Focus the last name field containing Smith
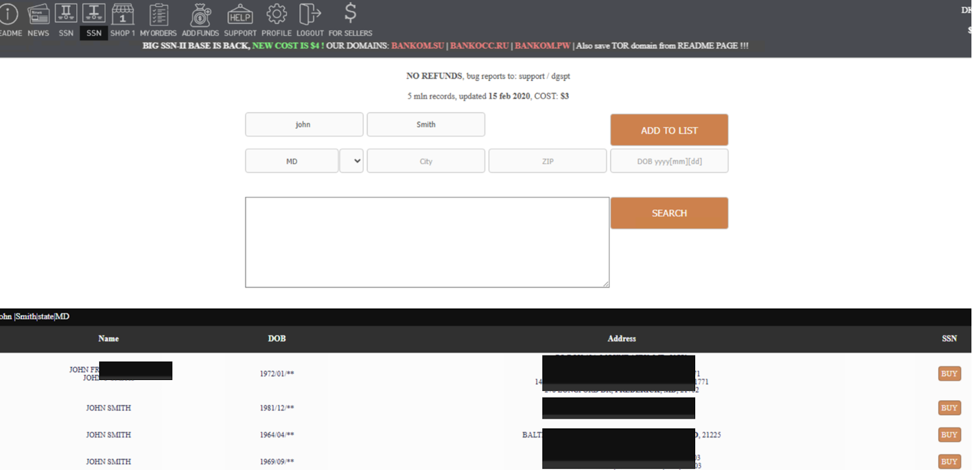This screenshot has height=470, width=980. tap(426, 125)
